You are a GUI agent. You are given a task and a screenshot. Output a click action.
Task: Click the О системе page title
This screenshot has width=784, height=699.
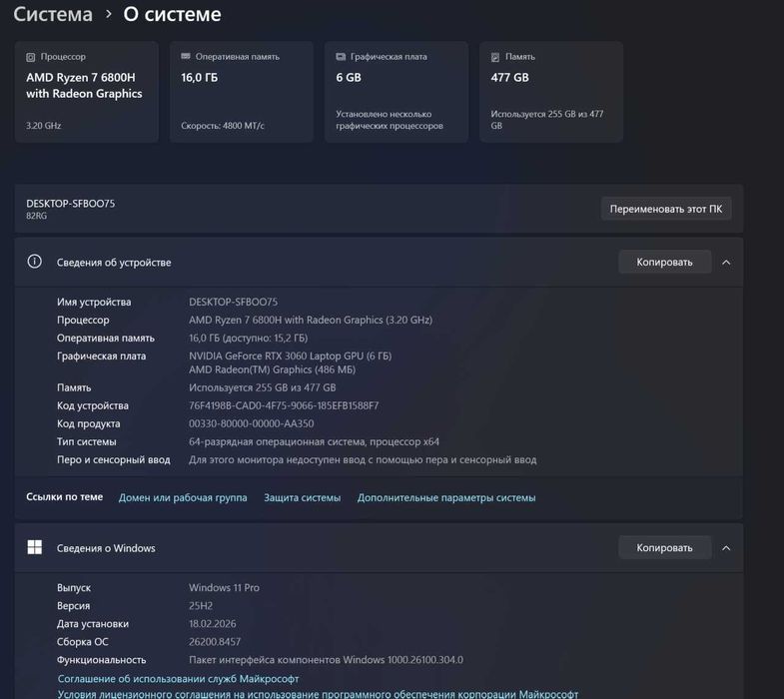coord(172,14)
